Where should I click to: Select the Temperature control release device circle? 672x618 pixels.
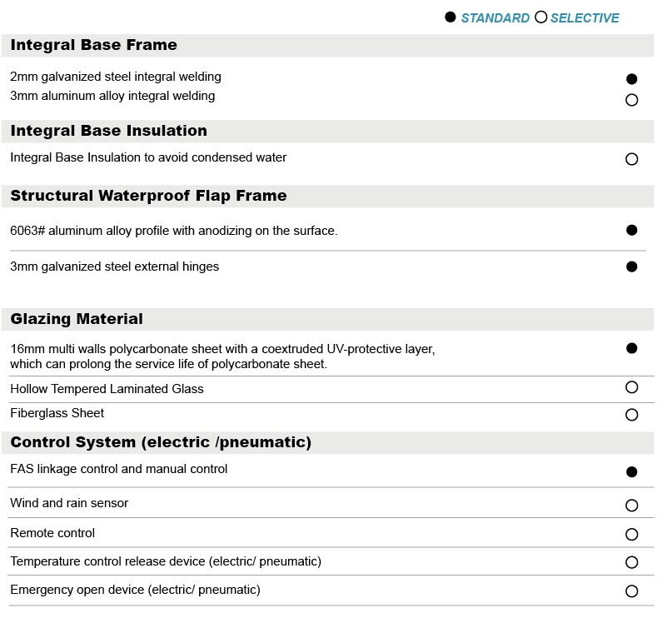[x=631, y=563]
